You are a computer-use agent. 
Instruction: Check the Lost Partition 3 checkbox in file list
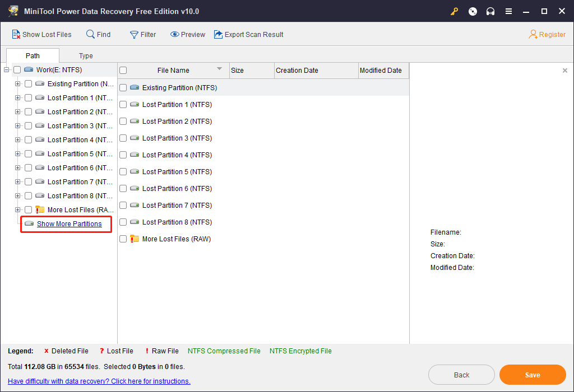(x=123, y=138)
